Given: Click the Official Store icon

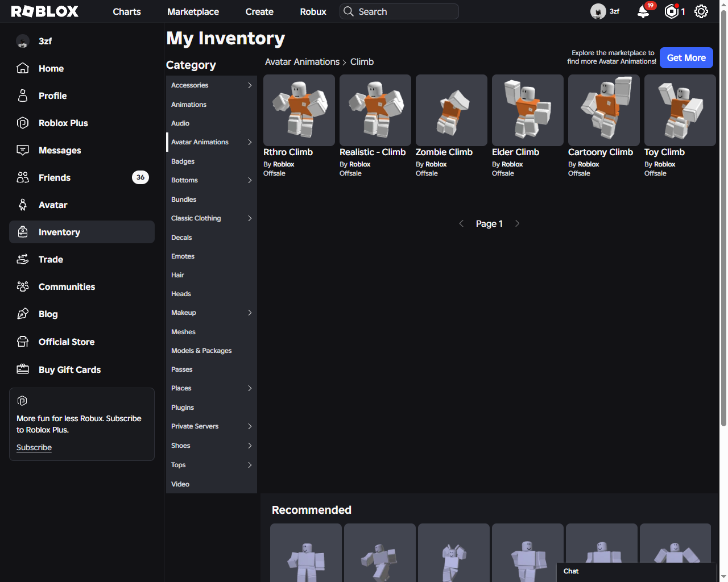Looking at the screenshot, I should (x=23, y=342).
